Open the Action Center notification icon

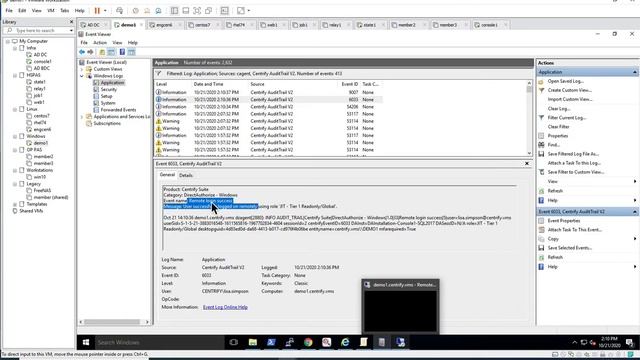coord(629,342)
